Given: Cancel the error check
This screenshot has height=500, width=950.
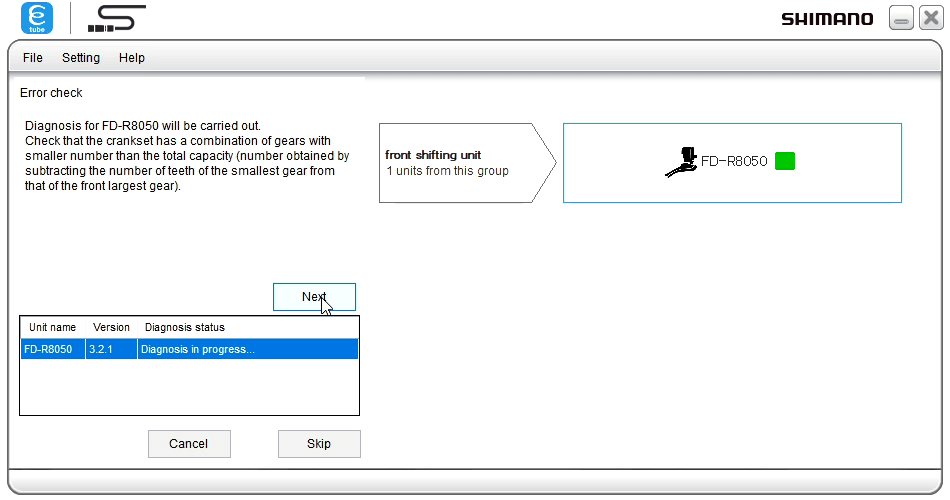Looking at the screenshot, I should coord(189,444).
